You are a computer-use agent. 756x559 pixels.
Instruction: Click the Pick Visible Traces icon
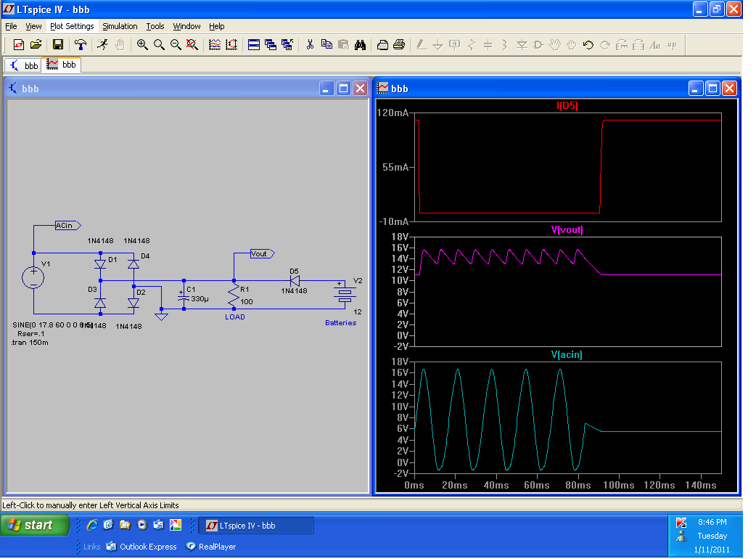coord(215,45)
